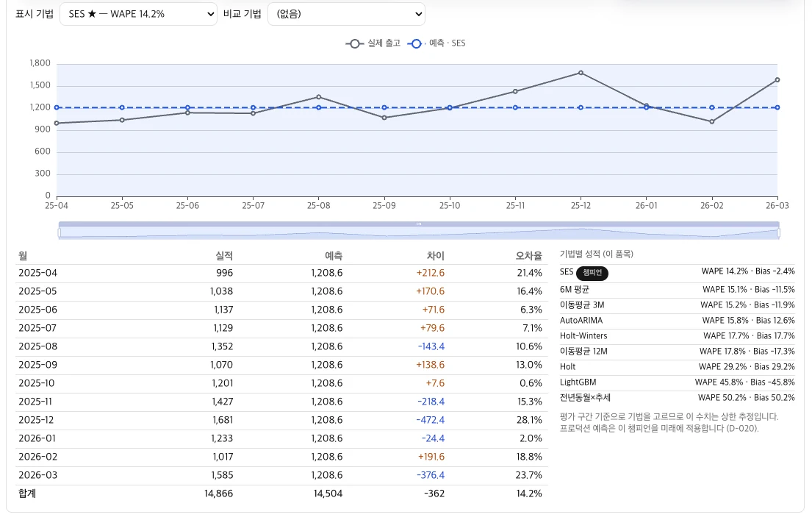
Task: Click the 2025-05 month cell
Action: click(x=37, y=292)
